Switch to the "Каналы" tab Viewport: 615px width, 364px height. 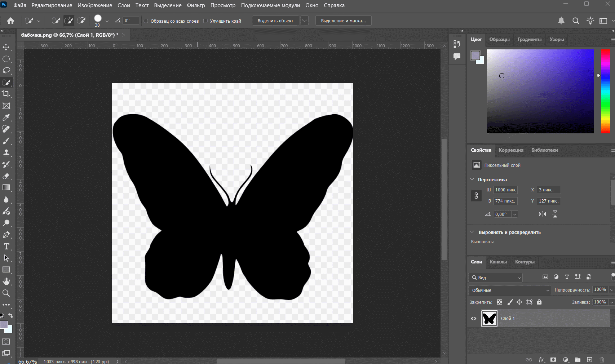[x=498, y=262]
